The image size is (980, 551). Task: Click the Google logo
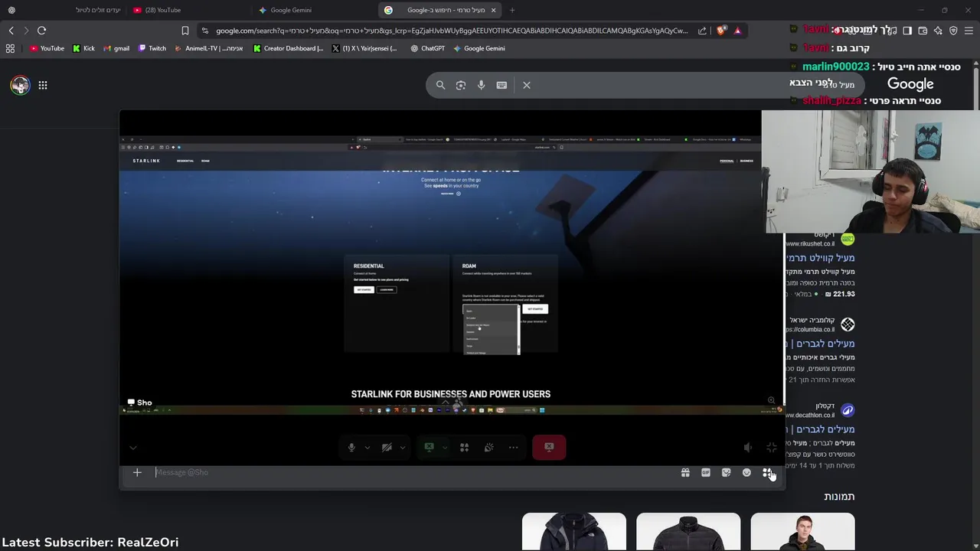910,84
